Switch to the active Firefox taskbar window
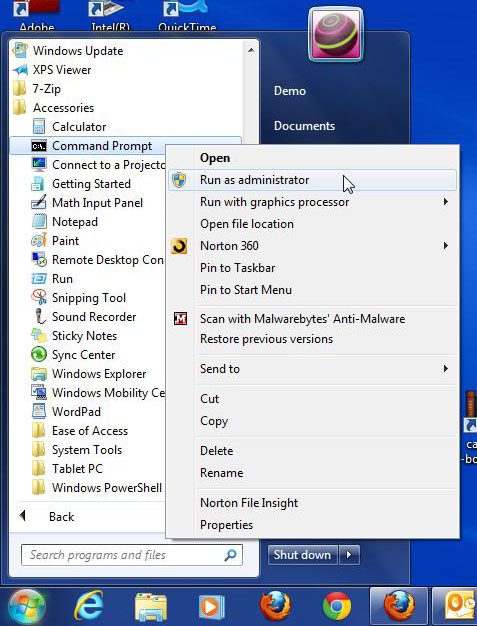477x626 pixels. 398,606
